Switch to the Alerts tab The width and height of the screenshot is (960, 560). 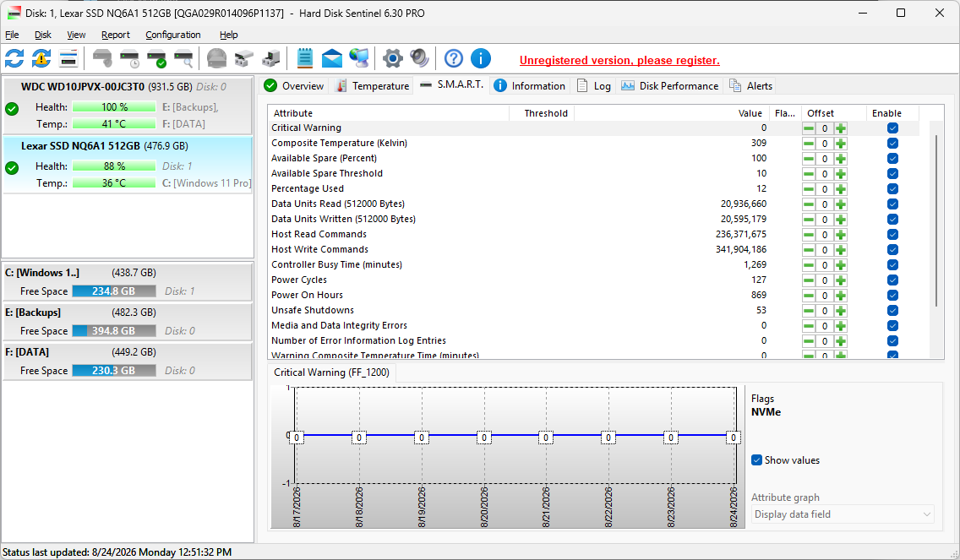pyautogui.click(x=751, y=85)
